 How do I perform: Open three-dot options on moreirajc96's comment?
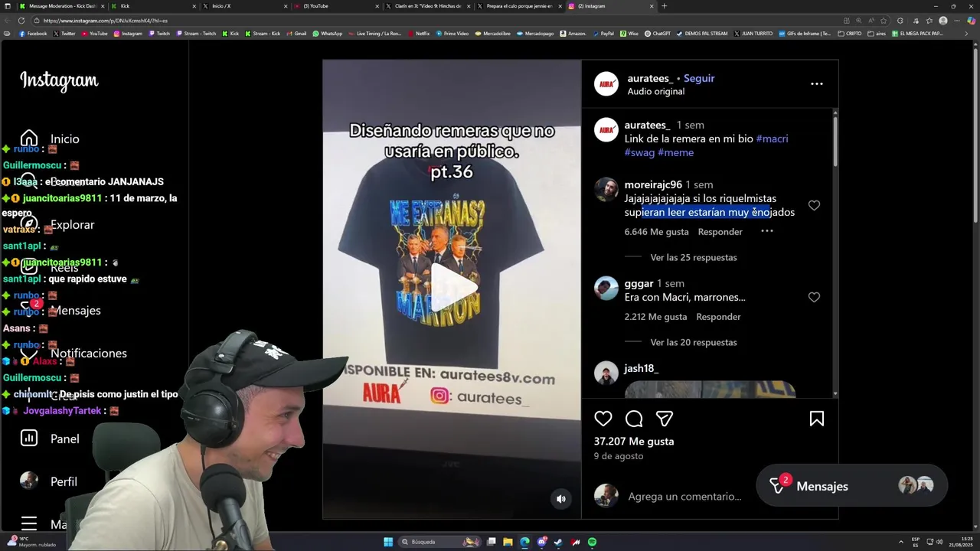pyautogui.click(x=767, y=231)
